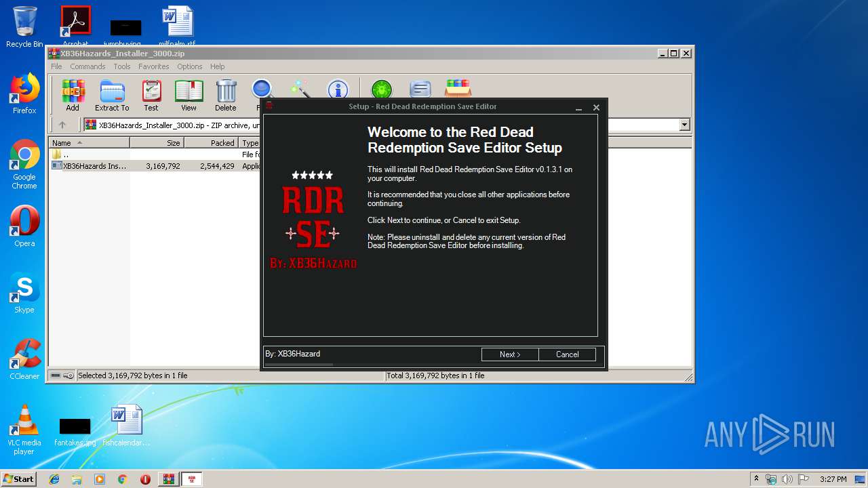
Task: Click the Comment icon in WinRAR toolbar
Action: click(420, 89)
